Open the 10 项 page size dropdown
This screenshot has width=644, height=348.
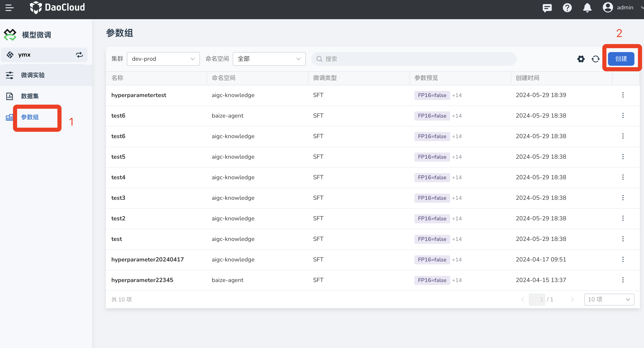point(609,299)
